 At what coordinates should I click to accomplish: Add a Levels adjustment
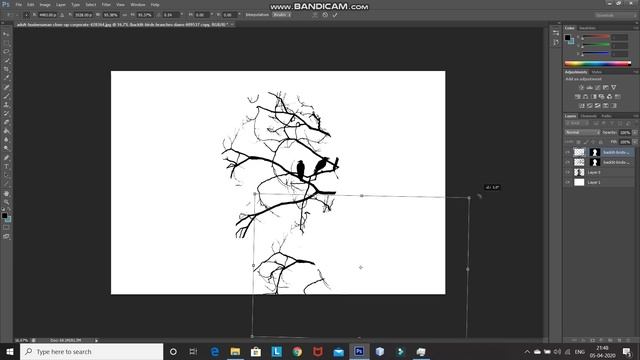[x=589, y=87]
